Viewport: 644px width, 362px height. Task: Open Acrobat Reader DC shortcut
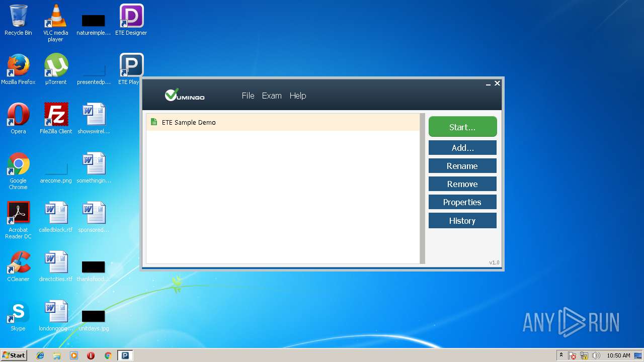click(x=18, y=220)
